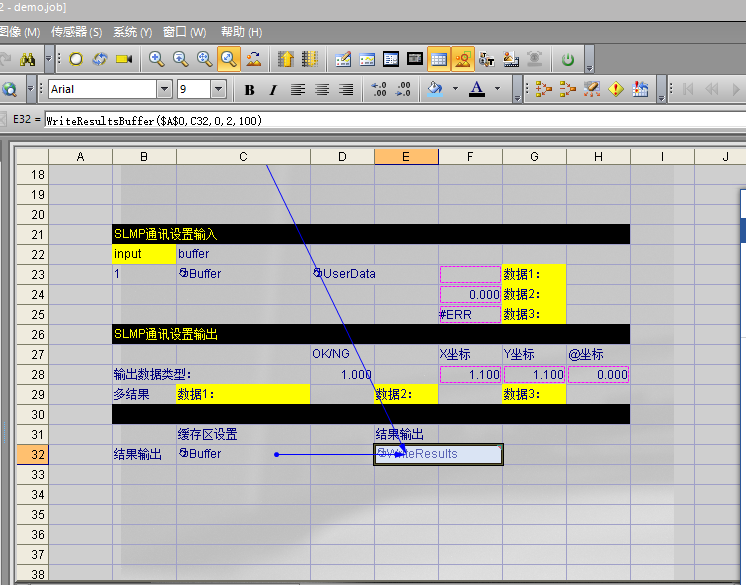Select the yellow 'input' cell
This screenshot has height=585, width=746.
(144, 254)
